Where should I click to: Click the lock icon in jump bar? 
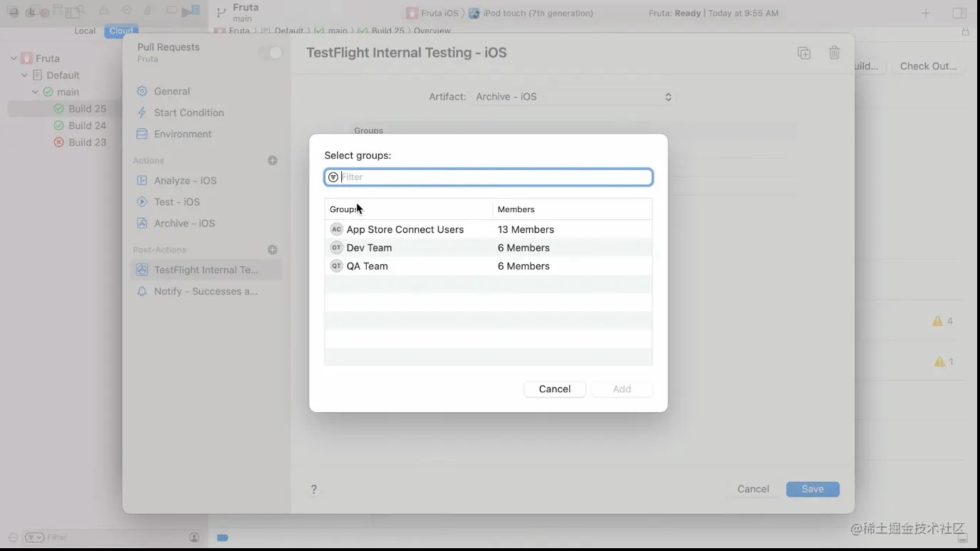965,31
